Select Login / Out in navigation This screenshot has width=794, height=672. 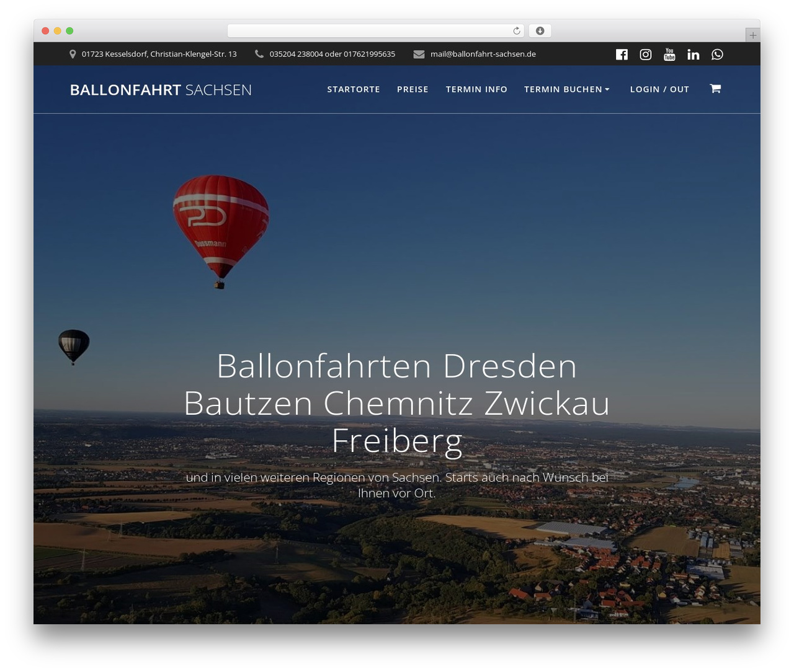[659, 89]
